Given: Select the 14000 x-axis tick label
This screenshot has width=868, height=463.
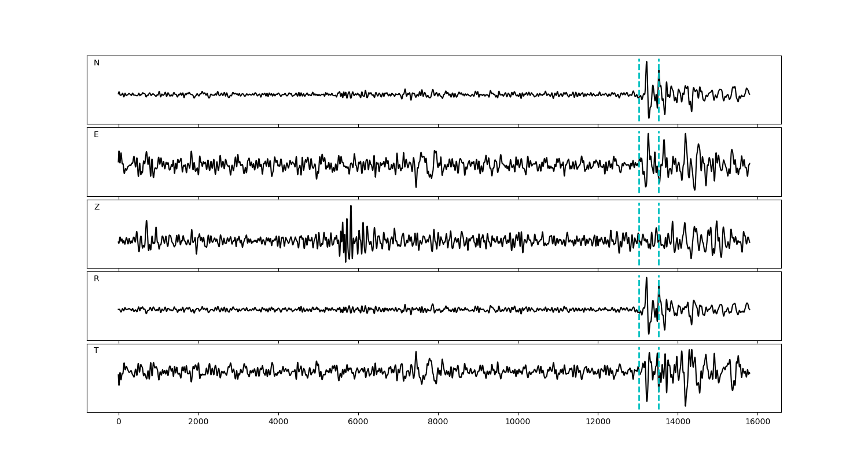Looking at the screenshot, I should click(x=678, y=422).
